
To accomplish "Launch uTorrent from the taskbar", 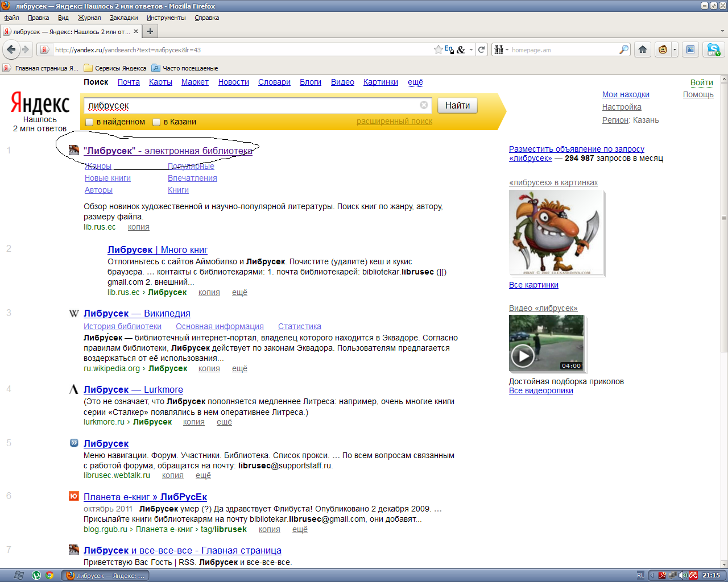I will click(x=36, y=575).
